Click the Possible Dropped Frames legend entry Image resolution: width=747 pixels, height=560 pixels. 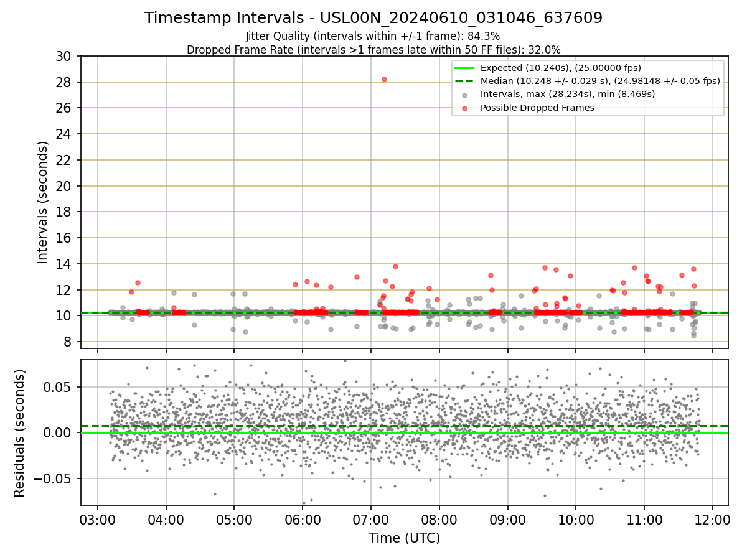pyautogui.click(x=537, y=108)
